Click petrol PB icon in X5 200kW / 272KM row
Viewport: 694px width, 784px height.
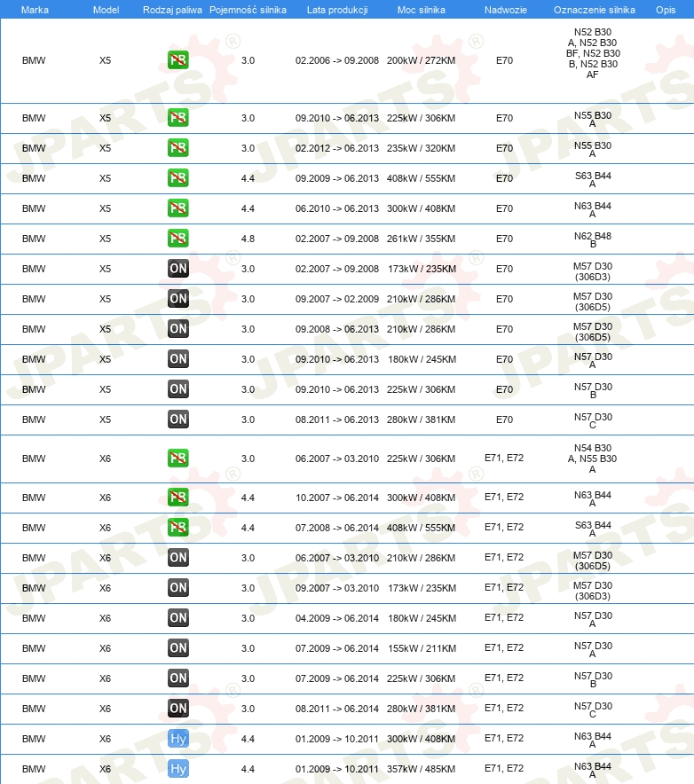178,60
